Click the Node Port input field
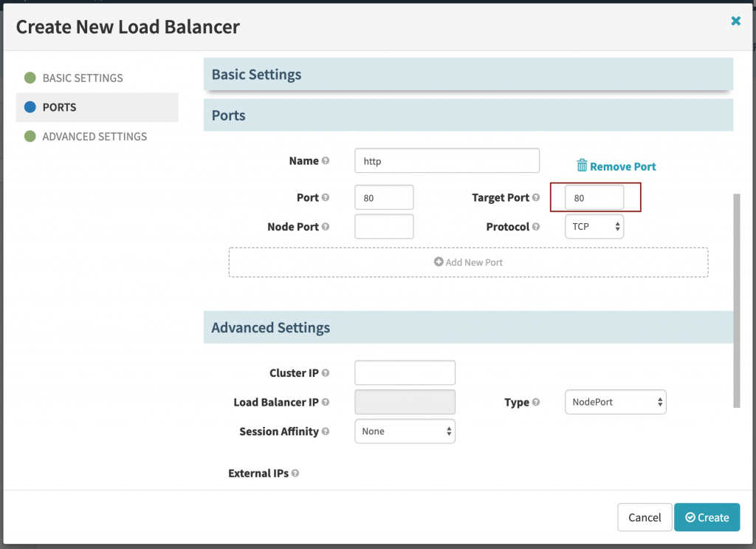756x549 pixels. pos(384,227)
